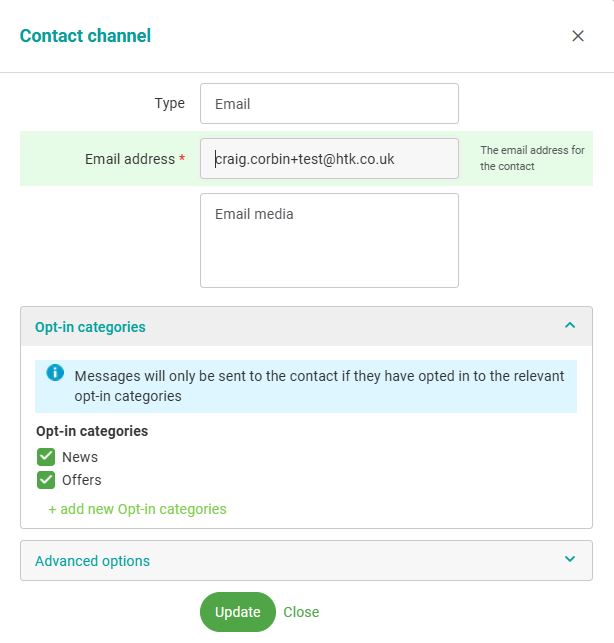Click the add new Opt-in categories link
This screenshot has height=643, width=614.
pos(137,509)
